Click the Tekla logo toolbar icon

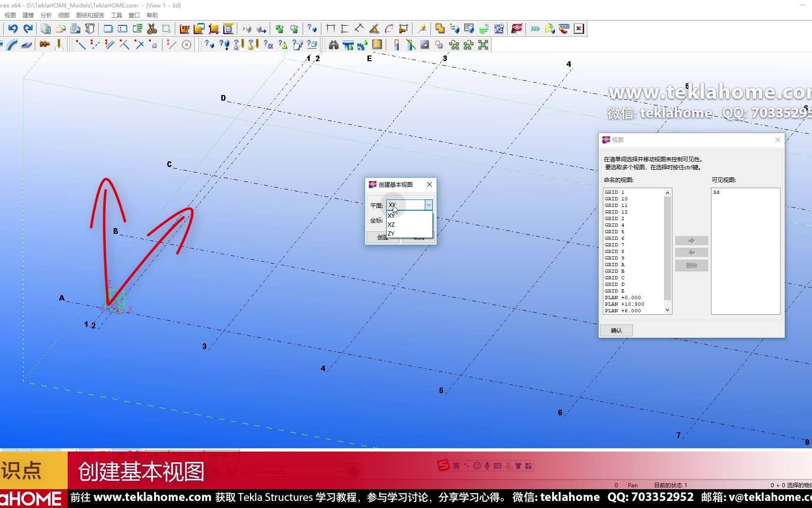(517, 29)
